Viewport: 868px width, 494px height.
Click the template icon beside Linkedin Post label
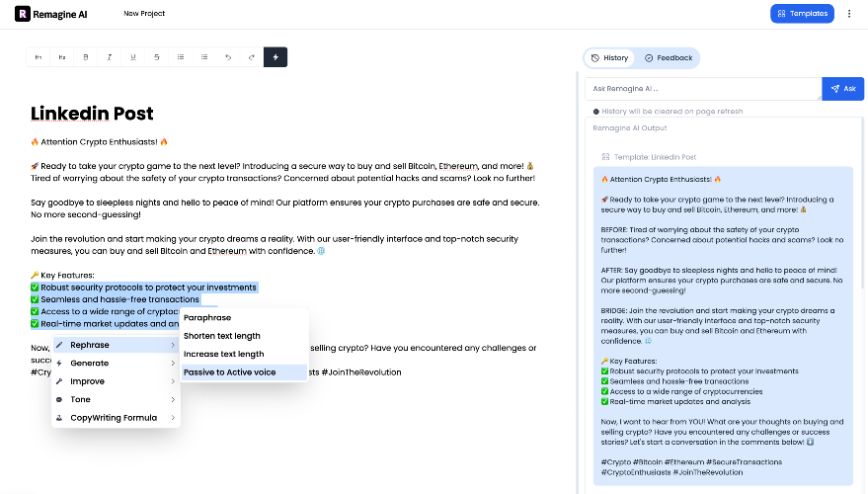point(605,157)
